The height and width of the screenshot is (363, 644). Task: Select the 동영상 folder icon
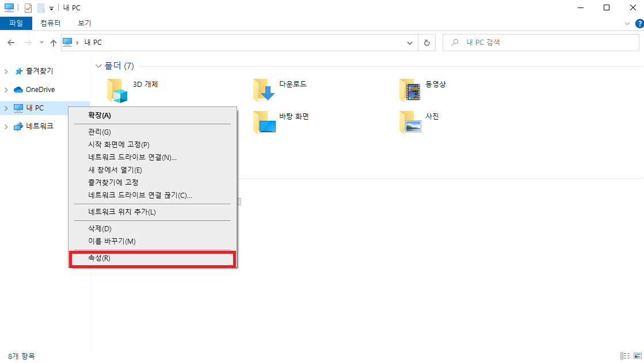[x=410, y=90]
